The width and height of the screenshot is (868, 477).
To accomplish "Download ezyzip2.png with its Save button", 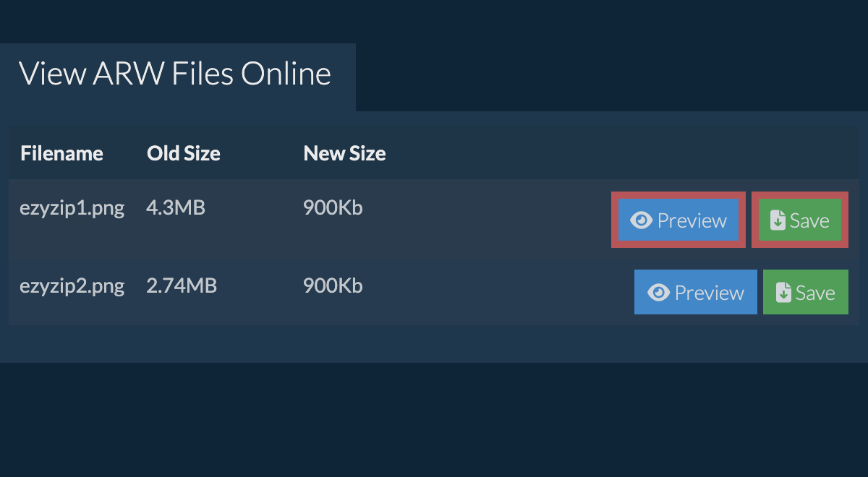I will point(806,293).
